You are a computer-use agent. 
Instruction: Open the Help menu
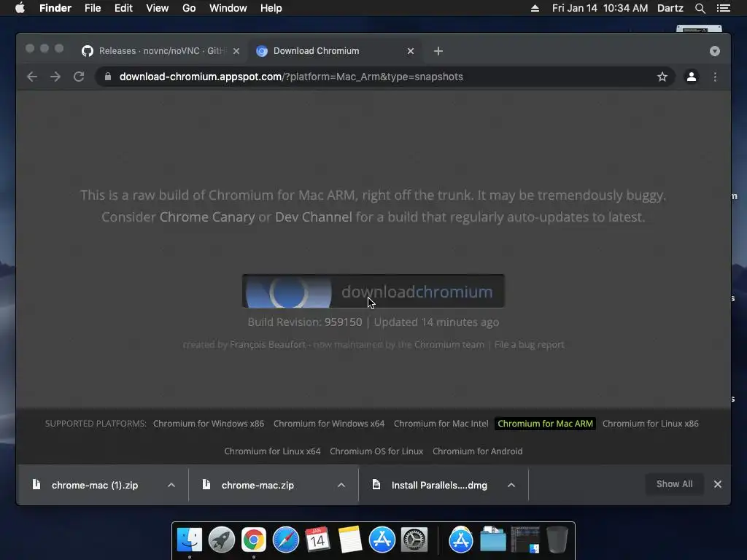click(271, 8)
